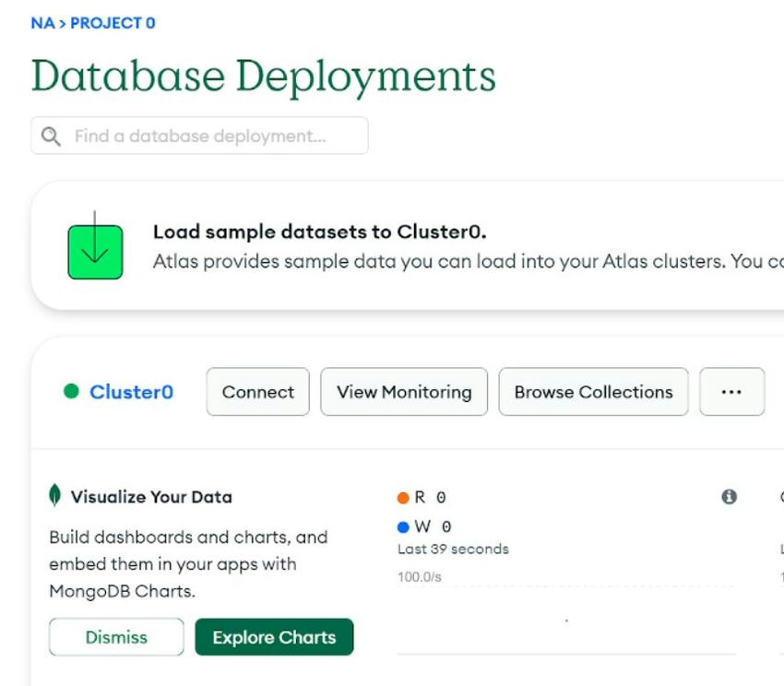Click the green Cluster0 status dot
784x686 pixels.
71,391
